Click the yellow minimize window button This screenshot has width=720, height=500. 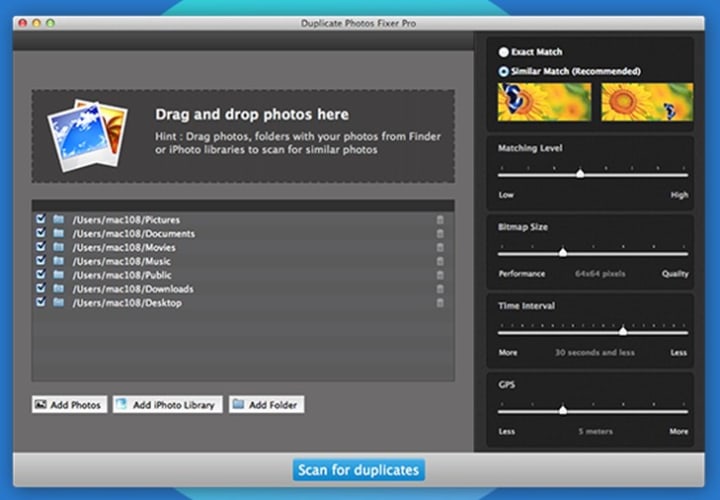[37, 23]
